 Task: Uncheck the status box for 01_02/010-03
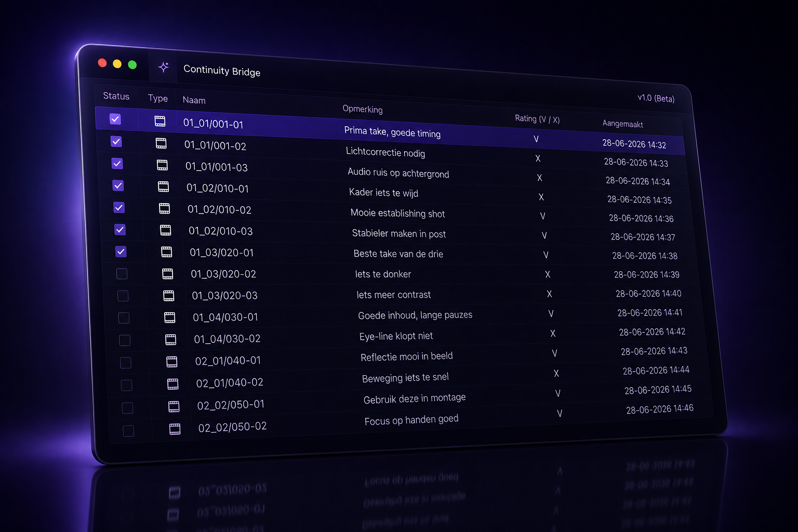(x=120, y=229)
